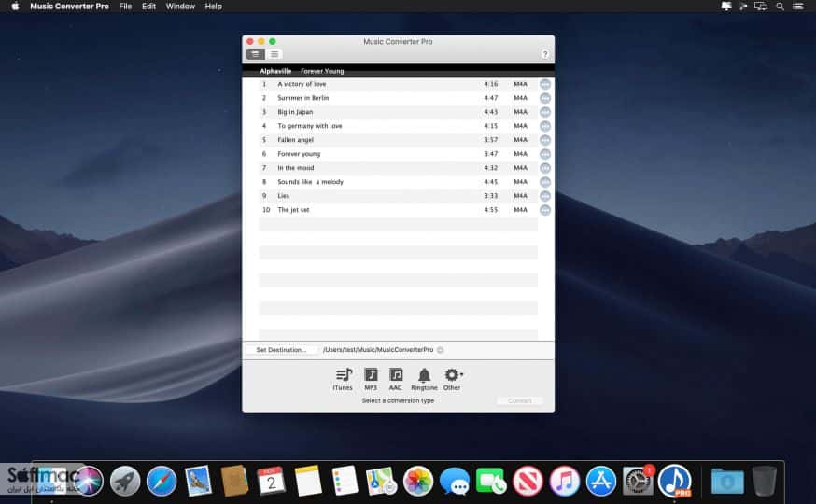Image resolution: width=816 pixels, height=504 pixels.
Task: Click the Convert button
Action: [520, 400]
